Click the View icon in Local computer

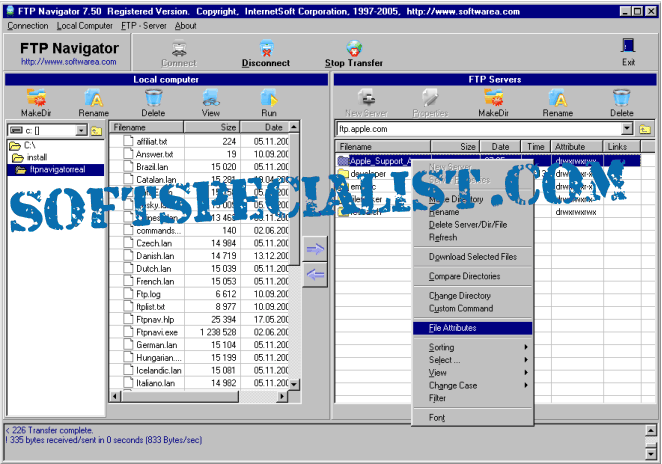(x=211, y=97)
